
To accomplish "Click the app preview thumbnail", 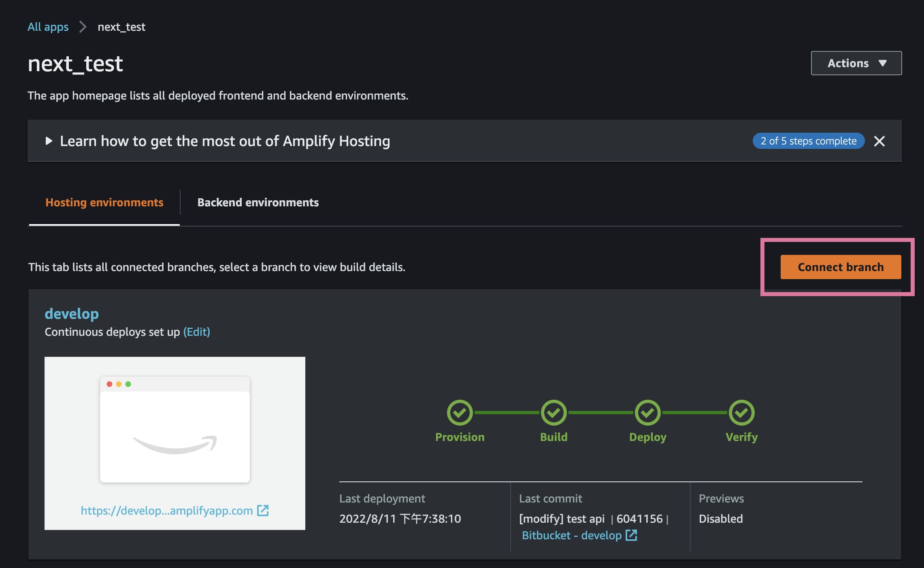I will [x=175, y=430].
